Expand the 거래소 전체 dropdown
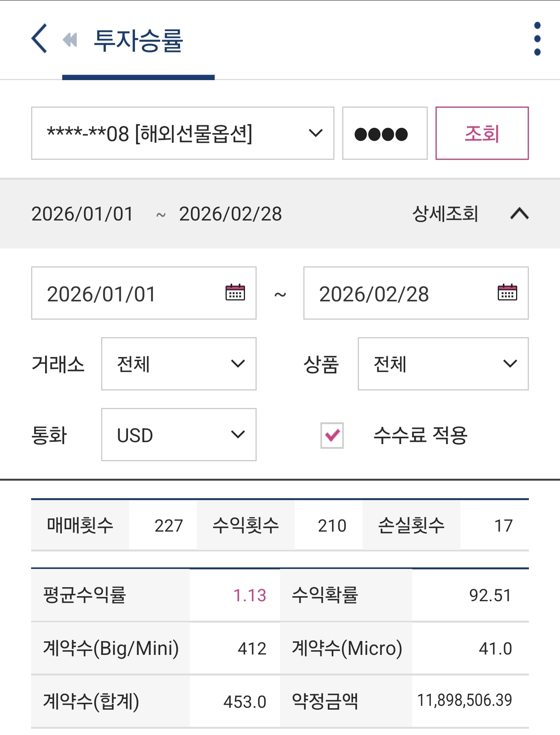 point(179,364)
